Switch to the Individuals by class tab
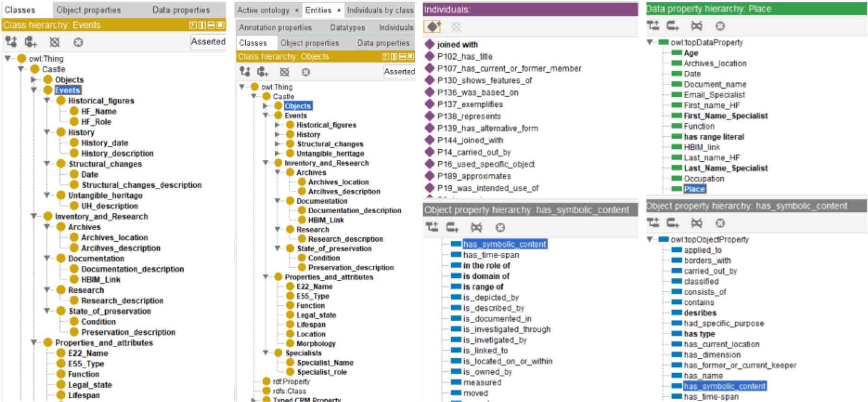This screenshot has width=868, height=402. (x=380, y=10)
